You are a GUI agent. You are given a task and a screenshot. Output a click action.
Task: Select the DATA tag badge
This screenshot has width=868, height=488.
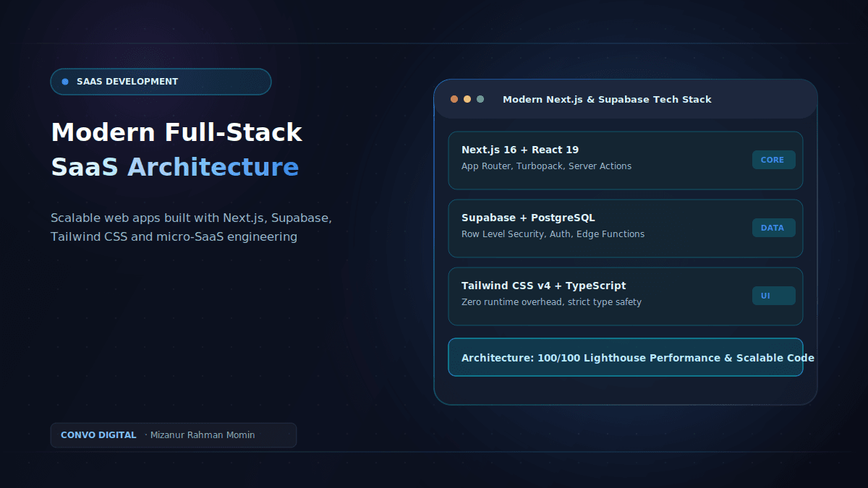[x=773, y=228]
